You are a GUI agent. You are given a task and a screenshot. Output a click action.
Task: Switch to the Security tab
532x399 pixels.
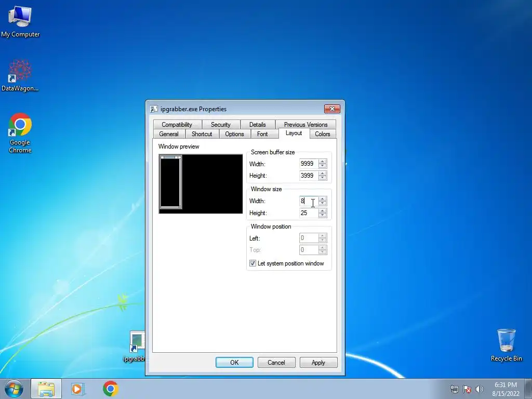click(221, 125)
